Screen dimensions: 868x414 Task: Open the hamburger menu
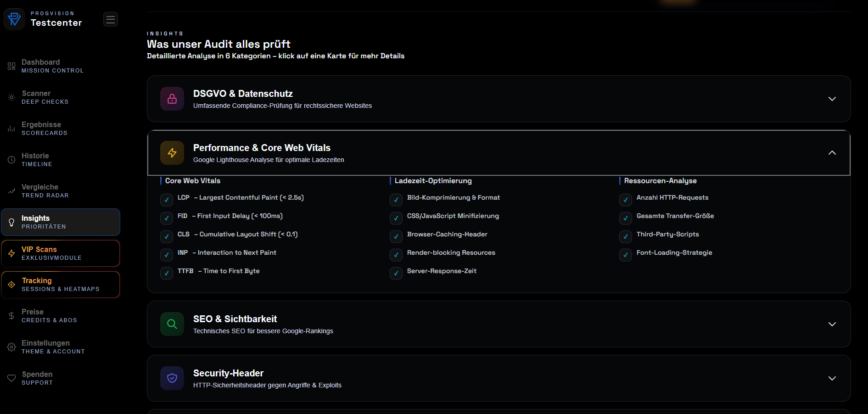(110, 19)
